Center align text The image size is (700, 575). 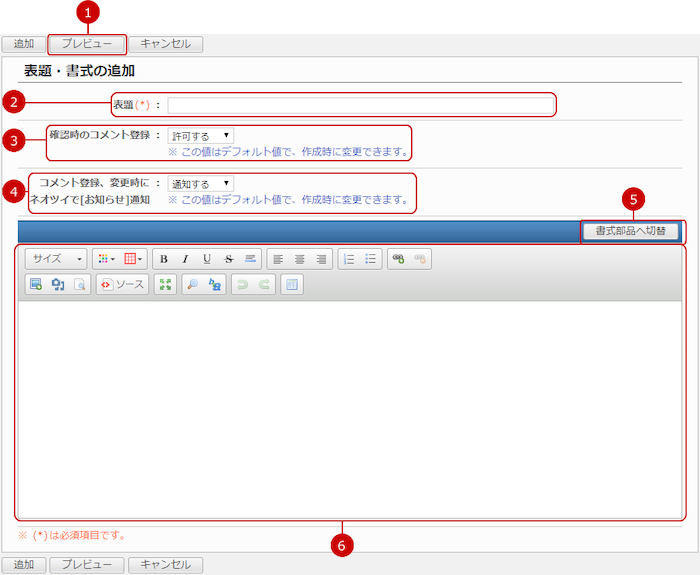click(x=300, y=259)
